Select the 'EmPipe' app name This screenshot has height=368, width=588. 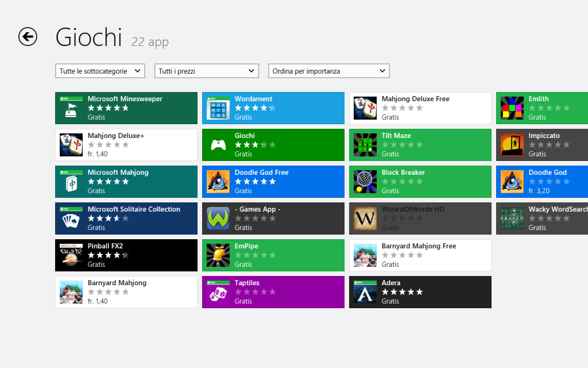pos(246,246)
